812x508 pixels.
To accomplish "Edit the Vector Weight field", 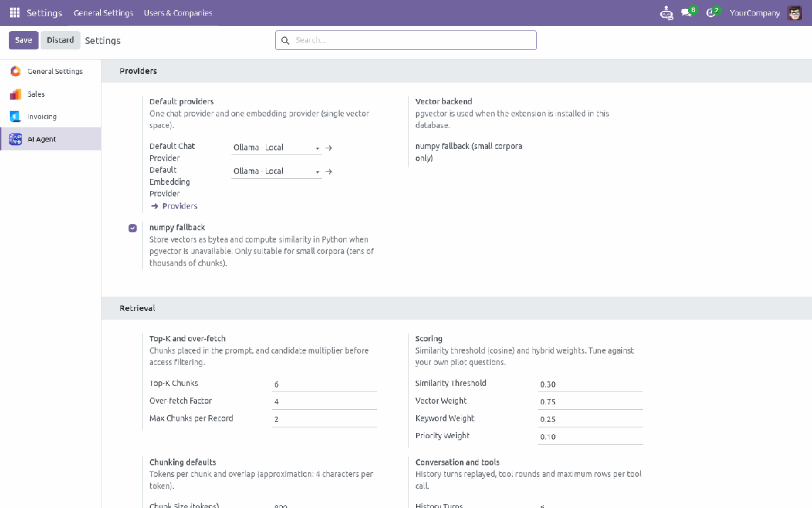I will [590, 402].
